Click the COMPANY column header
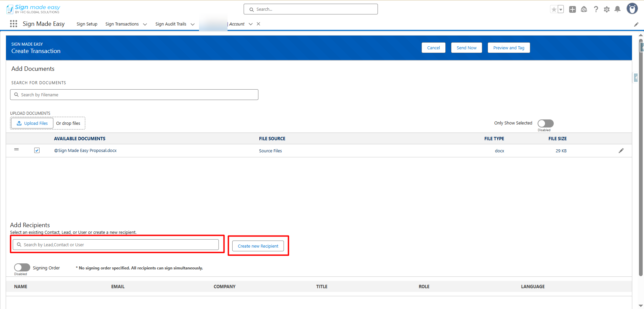The width and height of the screenshot is (644, 309). pyautogui.click(x=225, y=287)
